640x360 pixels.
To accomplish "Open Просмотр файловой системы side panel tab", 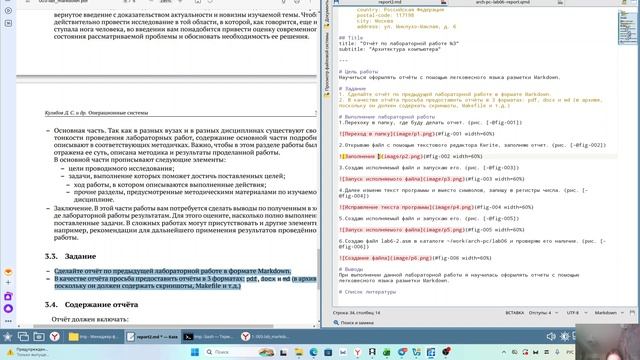I will point(327,64).
